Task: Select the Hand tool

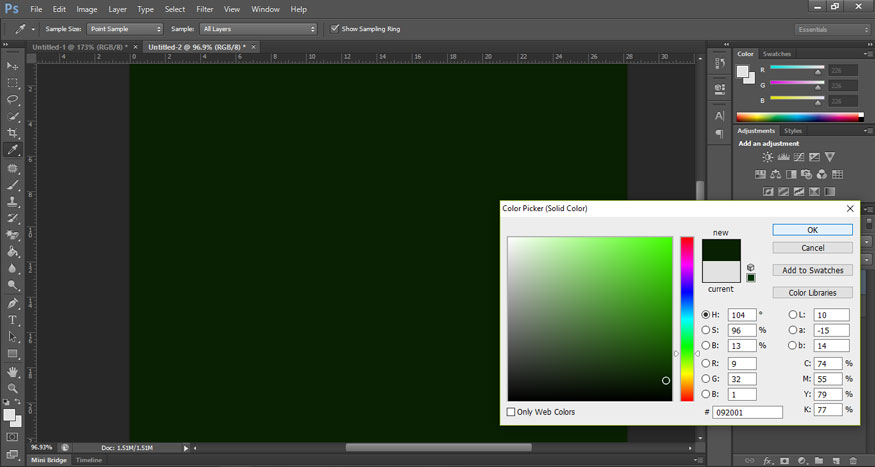Action: tap(13, 371)
